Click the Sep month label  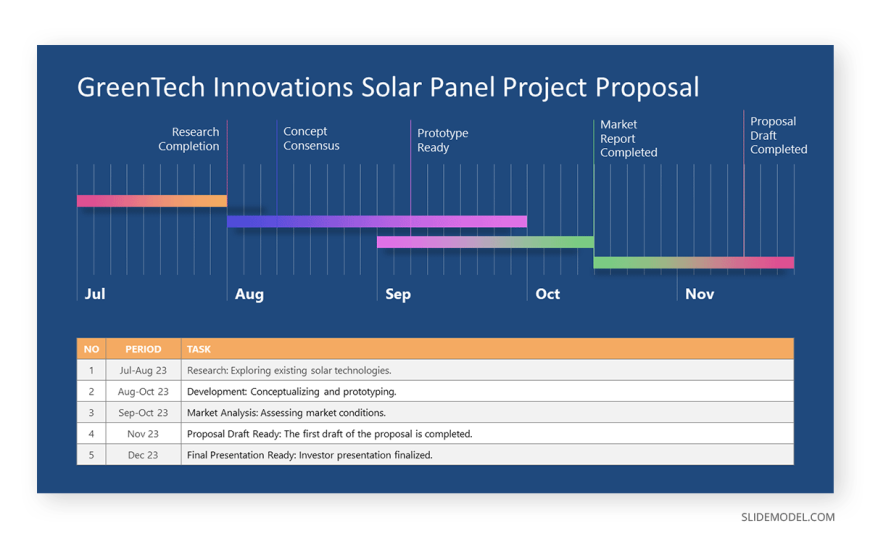[398, 294]
